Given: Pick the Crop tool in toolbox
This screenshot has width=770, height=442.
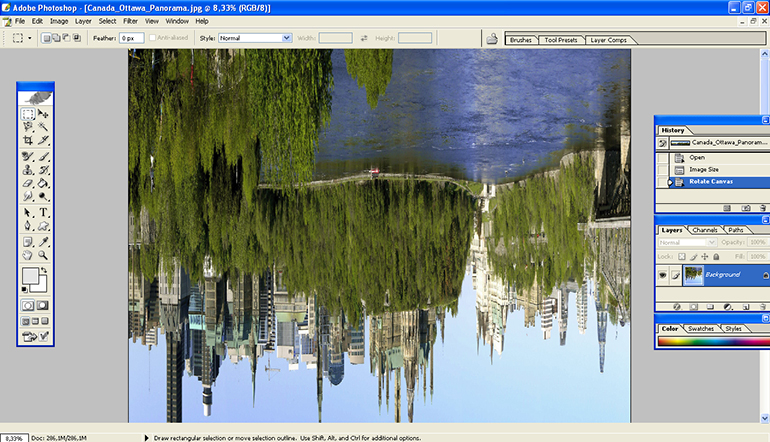Looking at the screenshot, I should (28, 141).
